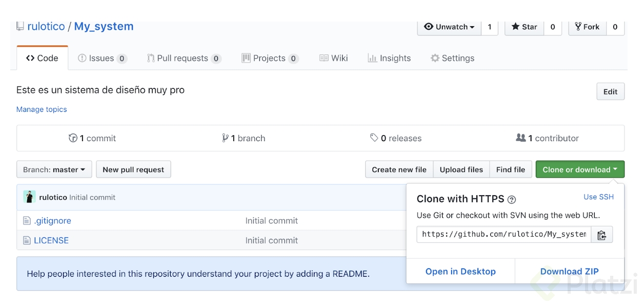This screenshot has width=644, height=304.
Task: Click the LICENSE row Initial commit message
Action: click(x=271, y=240)
